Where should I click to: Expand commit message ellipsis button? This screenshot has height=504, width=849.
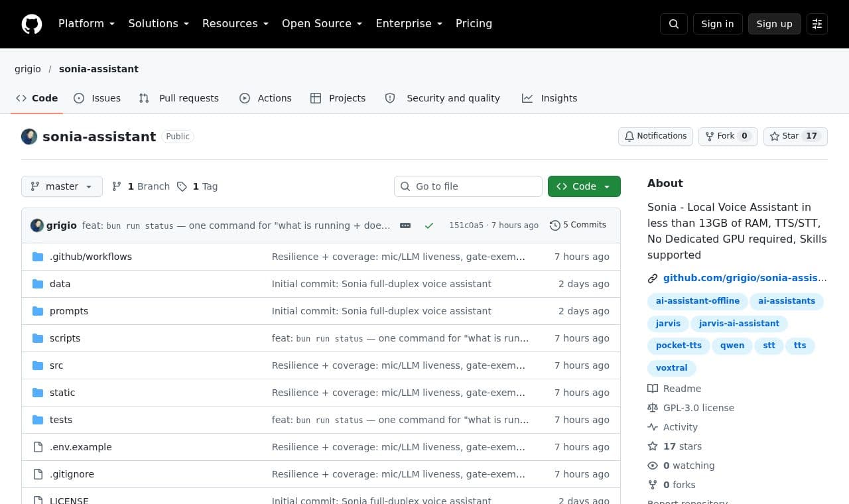coord(405,225)
